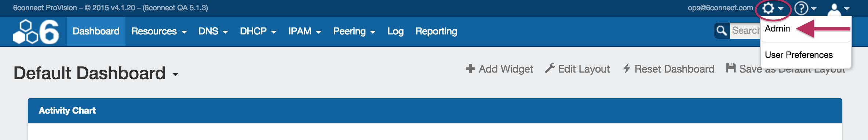The image size is (868, 140).
Task: Click Add Widget plus icon
Action: click(470, 69)
